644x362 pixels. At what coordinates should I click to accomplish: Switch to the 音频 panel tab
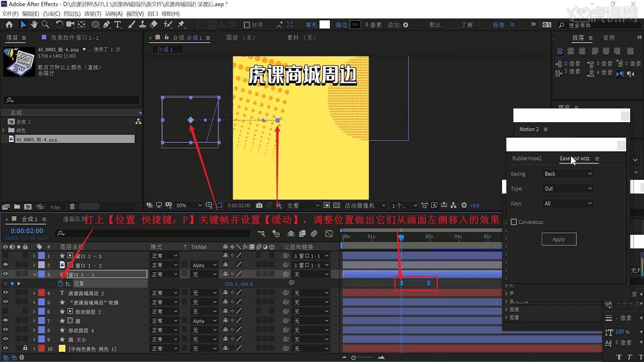609,38
